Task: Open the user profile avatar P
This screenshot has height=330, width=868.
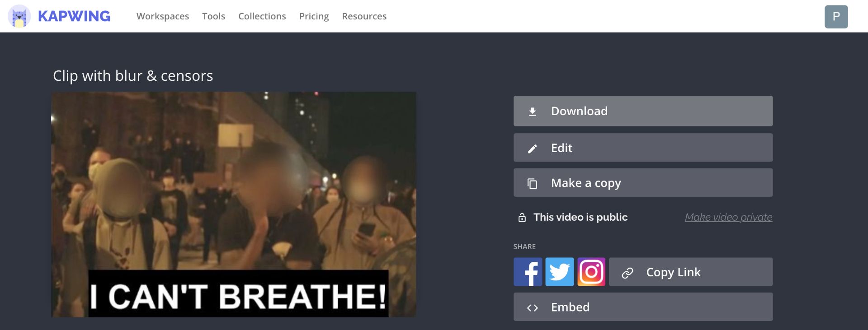Action: [836, 17]
